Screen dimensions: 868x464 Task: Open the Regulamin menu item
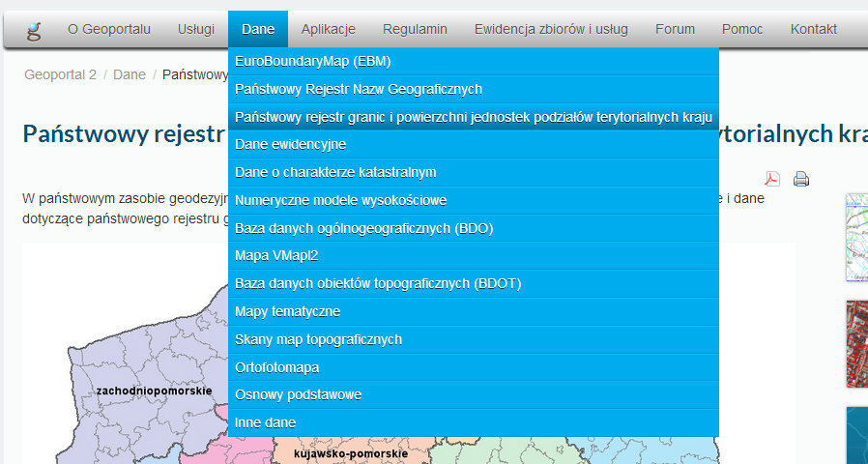pos(415,29)
